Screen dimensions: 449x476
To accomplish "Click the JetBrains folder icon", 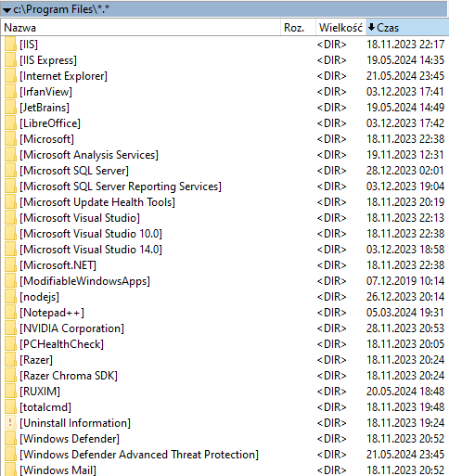I will pyautogui.click(x=10, y=108).
